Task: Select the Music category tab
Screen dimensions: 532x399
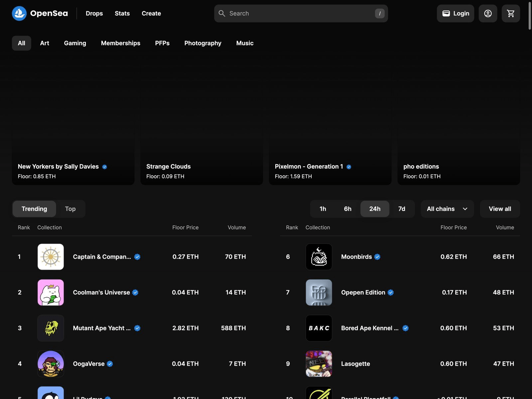Action: 245,43
